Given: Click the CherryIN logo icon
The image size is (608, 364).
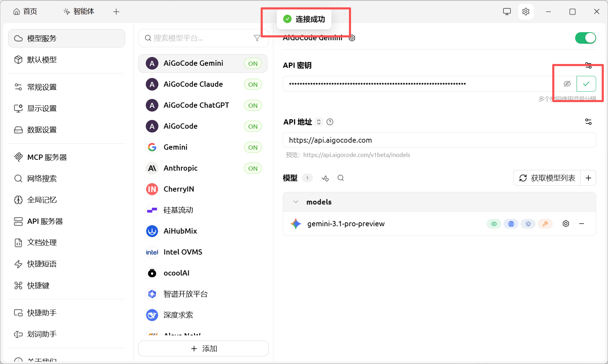Looking at the screenshot, I should coord(152,189).
